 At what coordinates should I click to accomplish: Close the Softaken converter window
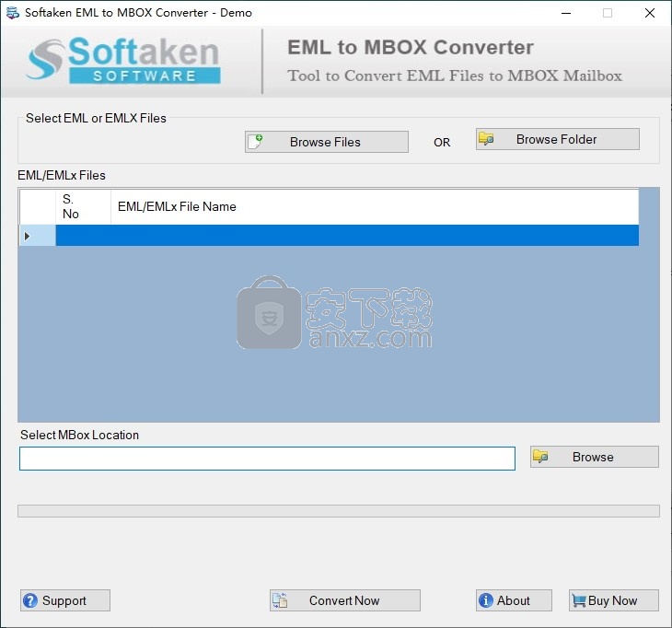tap(650, 13)
